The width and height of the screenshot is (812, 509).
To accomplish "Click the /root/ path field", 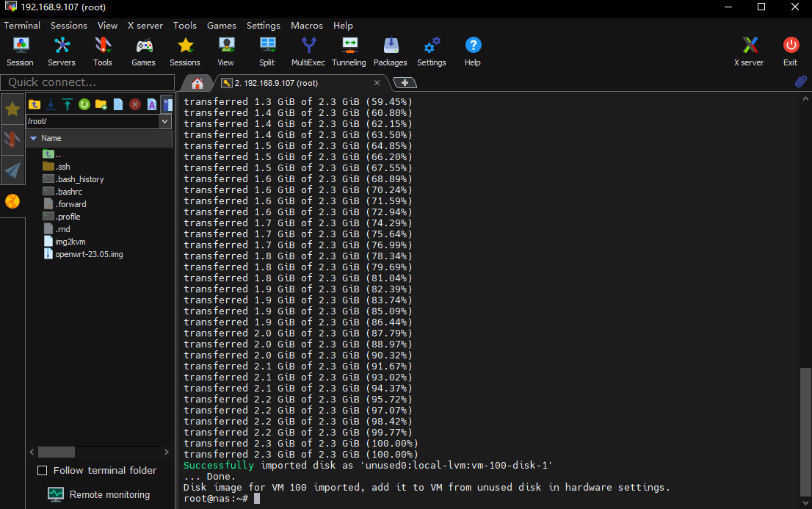I will [x=93, y=121].
